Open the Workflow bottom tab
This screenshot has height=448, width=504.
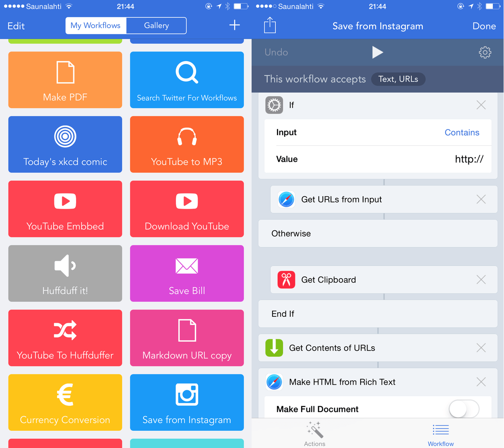(441, 434)
